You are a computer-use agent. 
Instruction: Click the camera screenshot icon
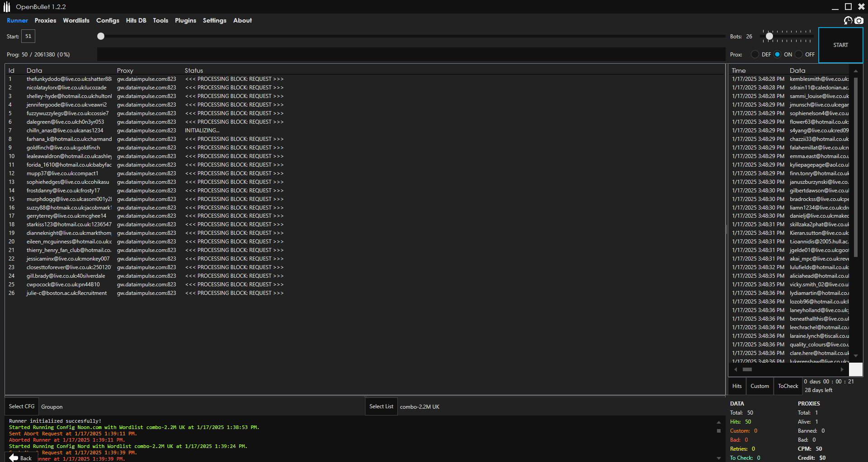point(859,20)
